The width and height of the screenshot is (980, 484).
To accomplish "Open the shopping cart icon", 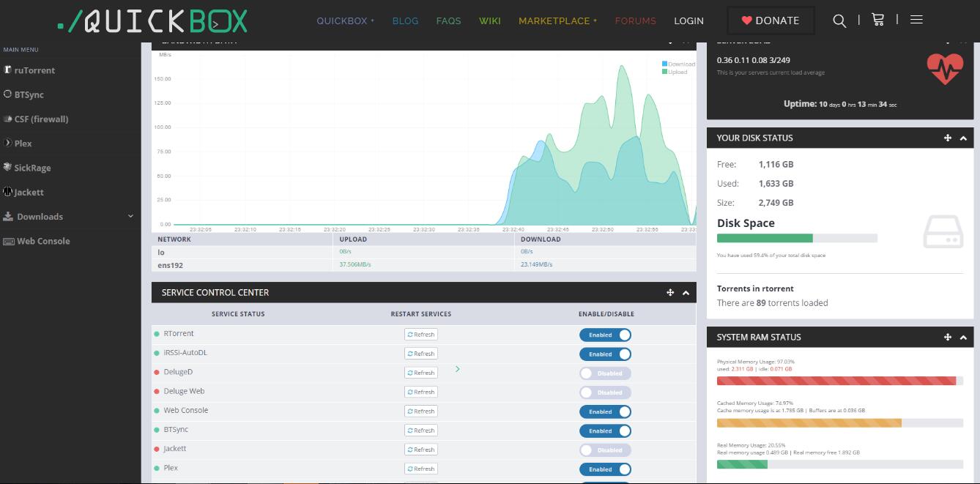I will point(877,21).
